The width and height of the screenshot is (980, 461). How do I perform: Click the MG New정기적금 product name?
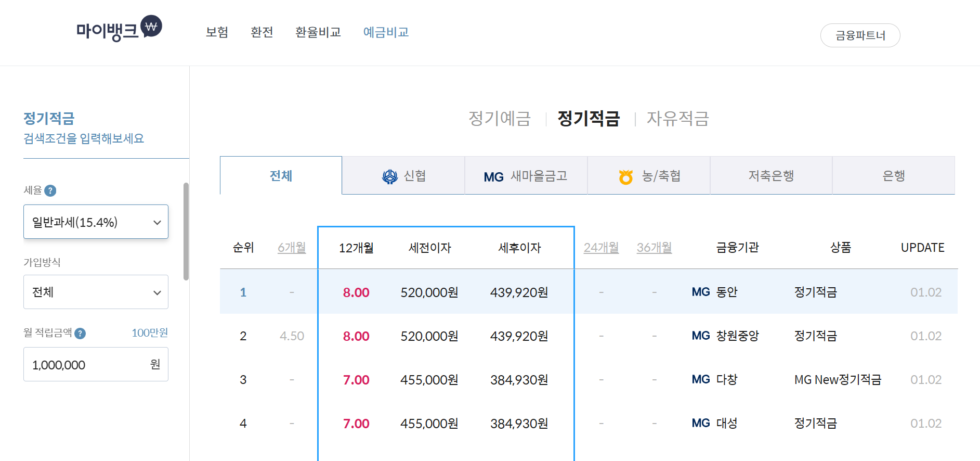coord(838,379)
